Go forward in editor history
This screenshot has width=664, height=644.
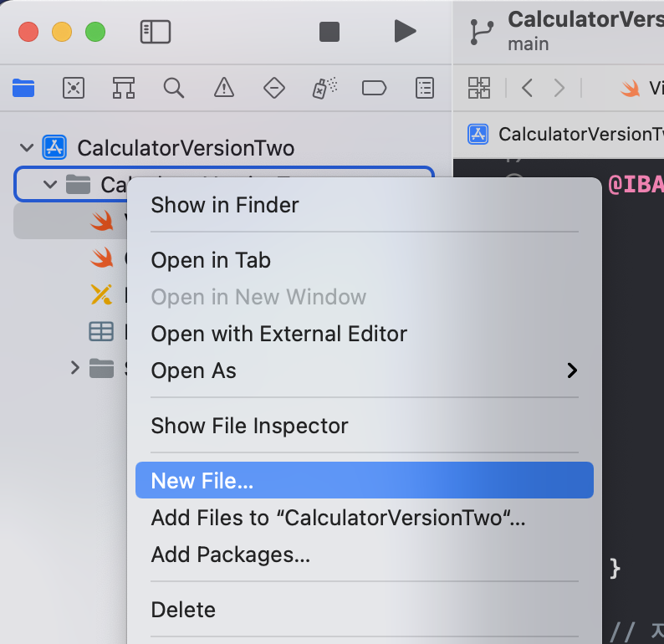click(x=559, y=88)
